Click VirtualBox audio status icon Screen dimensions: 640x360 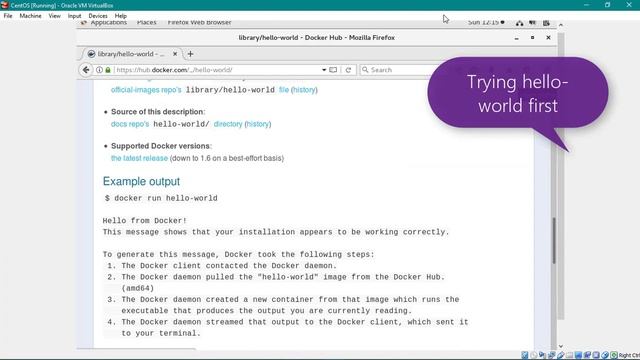[x=542, y=355]
